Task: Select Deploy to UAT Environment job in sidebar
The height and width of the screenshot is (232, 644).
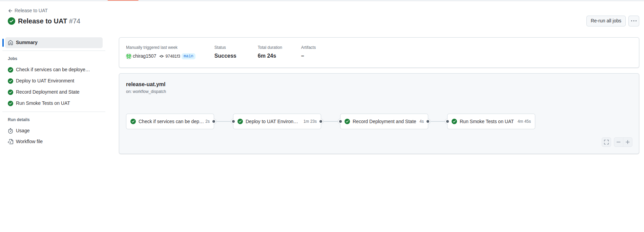Action: pos(45,81)
